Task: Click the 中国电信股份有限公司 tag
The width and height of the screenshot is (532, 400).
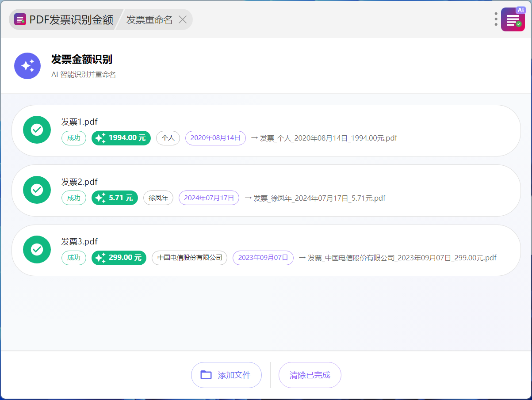Action: tap(189, 258)
